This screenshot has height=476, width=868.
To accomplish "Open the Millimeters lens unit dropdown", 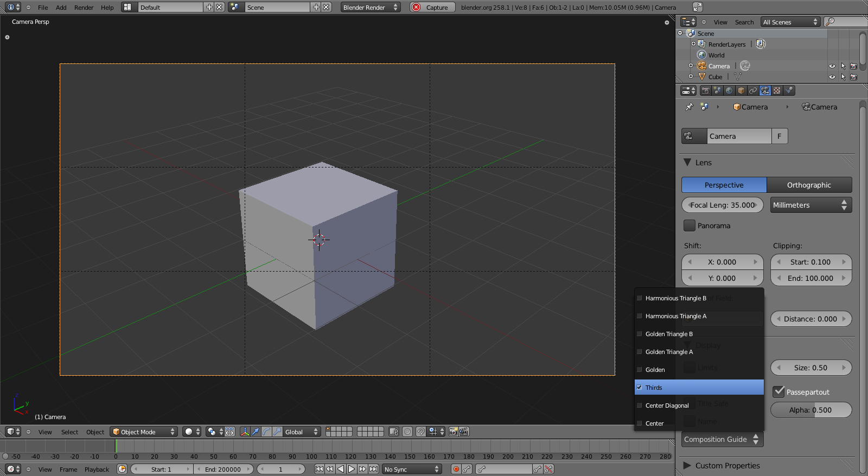I will [x=811, y=205].
